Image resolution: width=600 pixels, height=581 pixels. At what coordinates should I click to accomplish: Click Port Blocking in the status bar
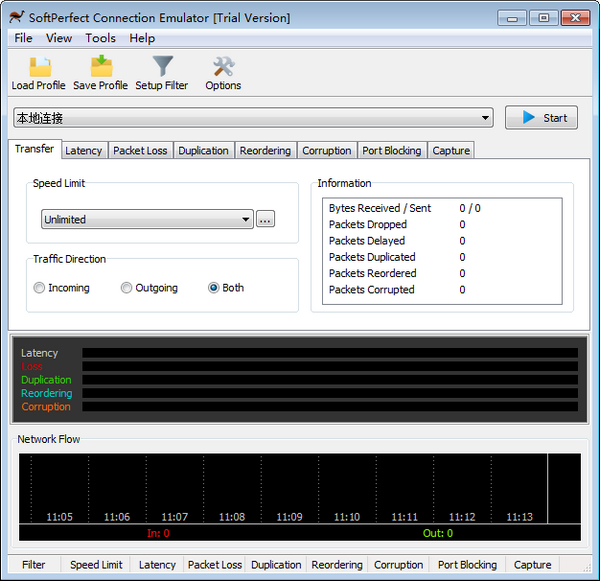click(x=467, y=565)
